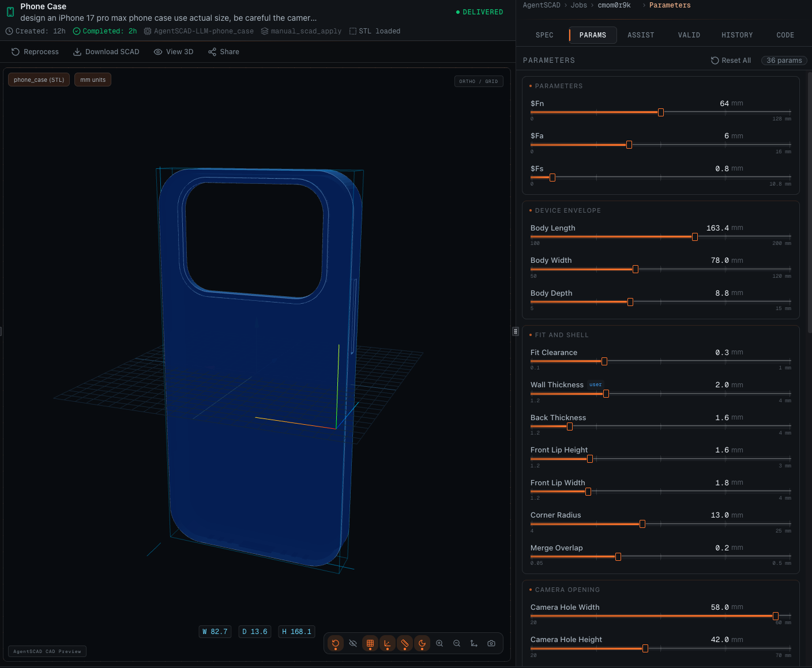
Task: Switch to the SPEC tab
Action: coord(544,35)
